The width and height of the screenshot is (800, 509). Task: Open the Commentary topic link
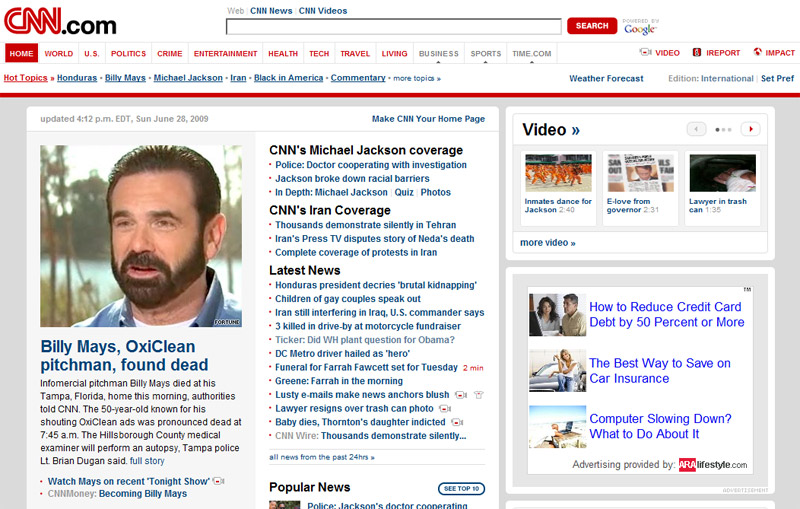click(x=358, y=78)
